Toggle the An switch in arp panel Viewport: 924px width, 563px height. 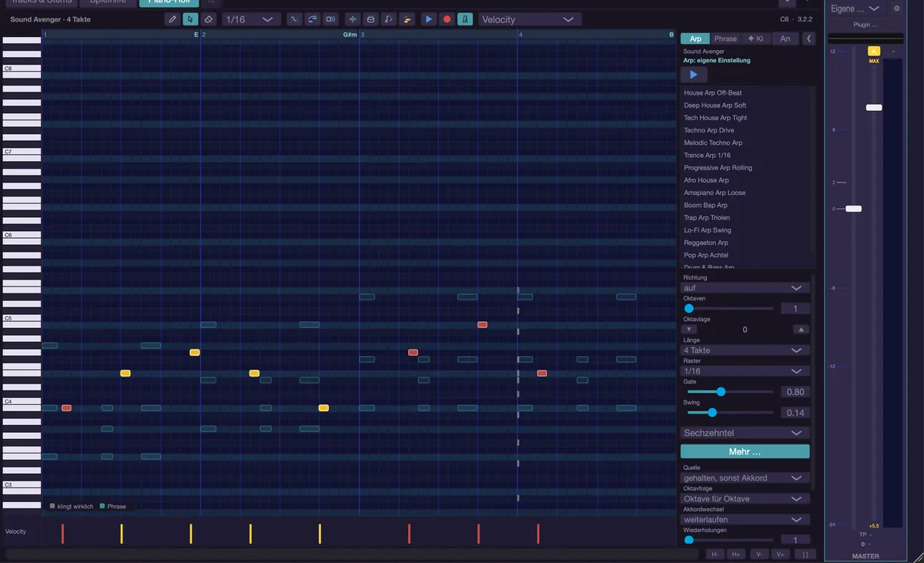point(785,39)
